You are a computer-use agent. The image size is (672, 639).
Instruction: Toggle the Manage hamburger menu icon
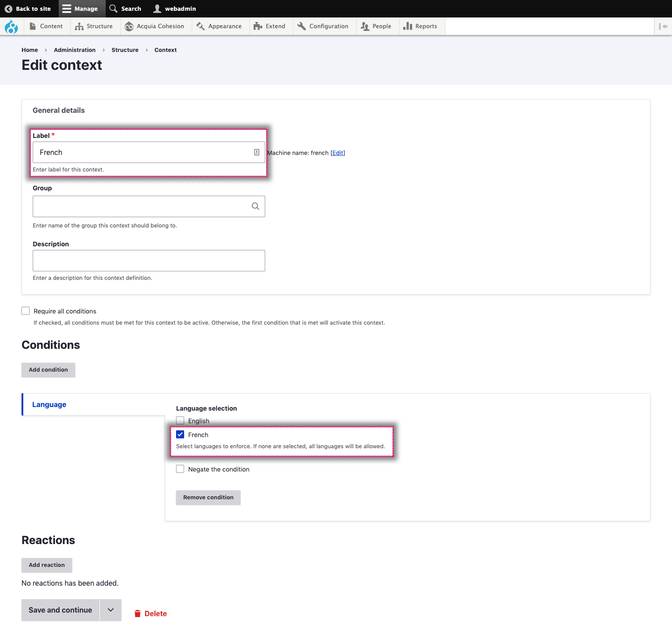[x=67, y=9]
